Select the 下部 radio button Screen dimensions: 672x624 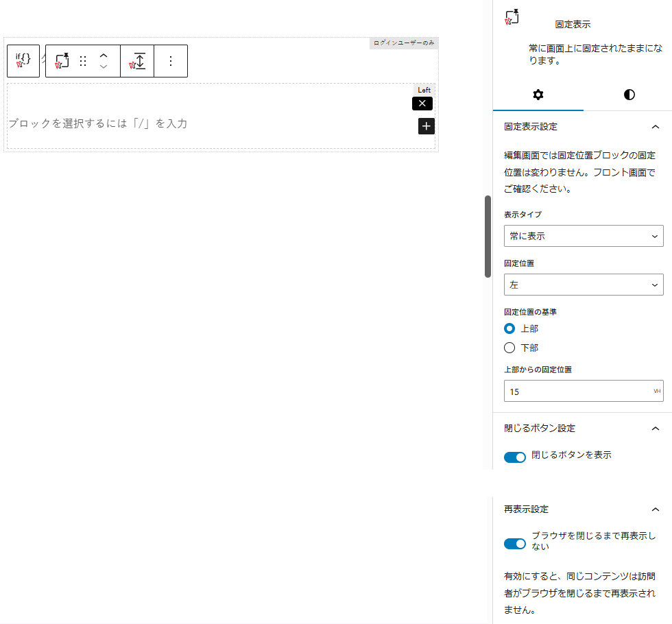tap(509, 348)
